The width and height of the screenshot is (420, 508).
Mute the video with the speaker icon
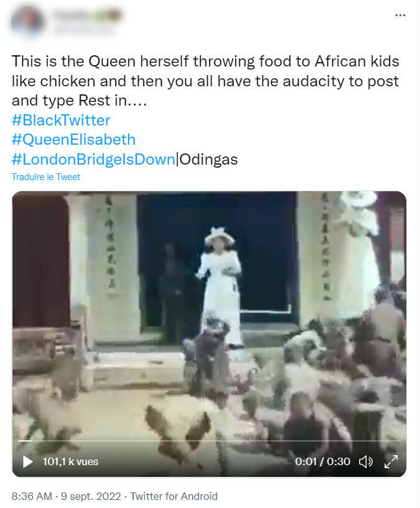coord(367,461)
